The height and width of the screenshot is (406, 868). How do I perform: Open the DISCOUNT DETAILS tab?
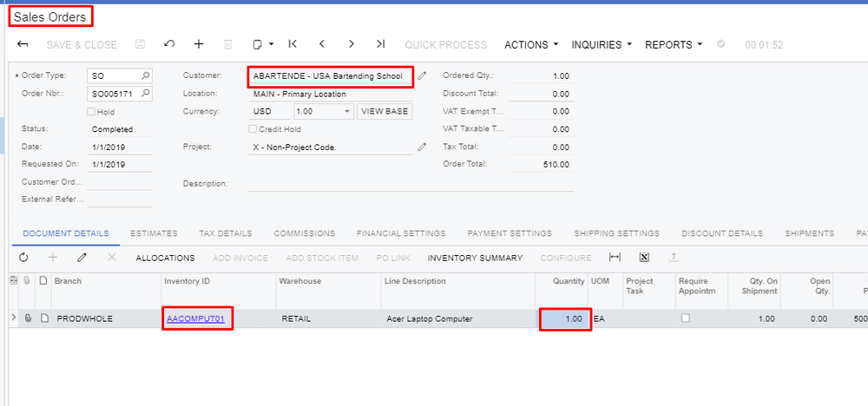[722, 233]
